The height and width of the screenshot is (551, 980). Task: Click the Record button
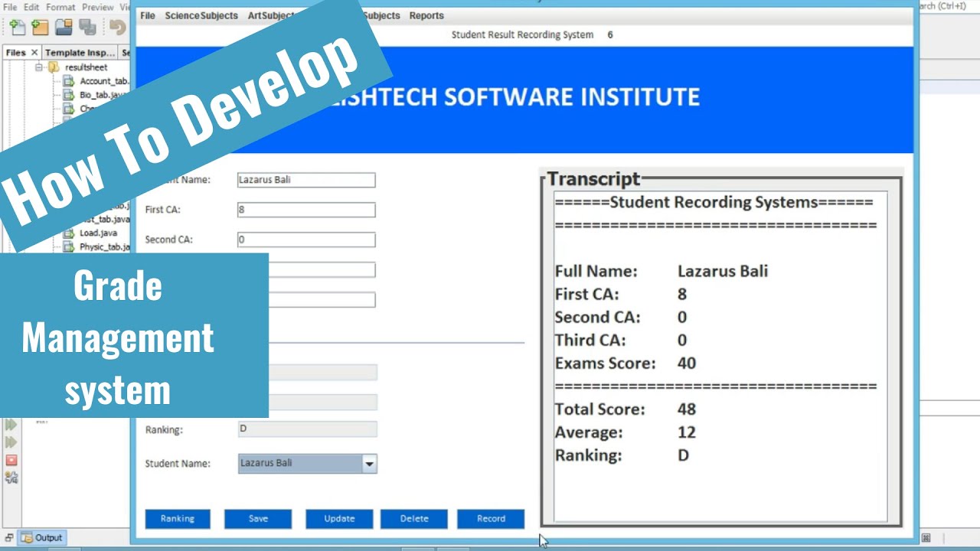(491, 519)
